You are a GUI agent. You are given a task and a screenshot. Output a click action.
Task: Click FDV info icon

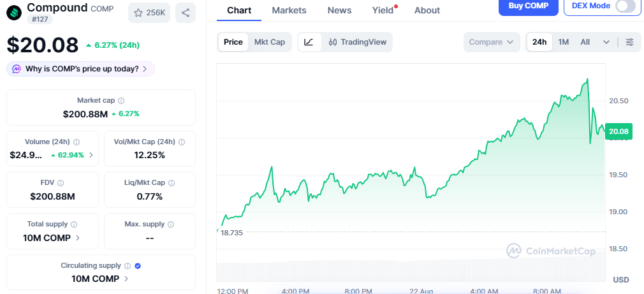61,183
